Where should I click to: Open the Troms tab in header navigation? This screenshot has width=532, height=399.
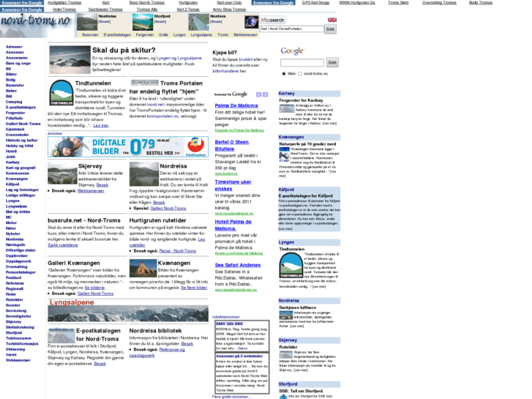tap(222, 34)
